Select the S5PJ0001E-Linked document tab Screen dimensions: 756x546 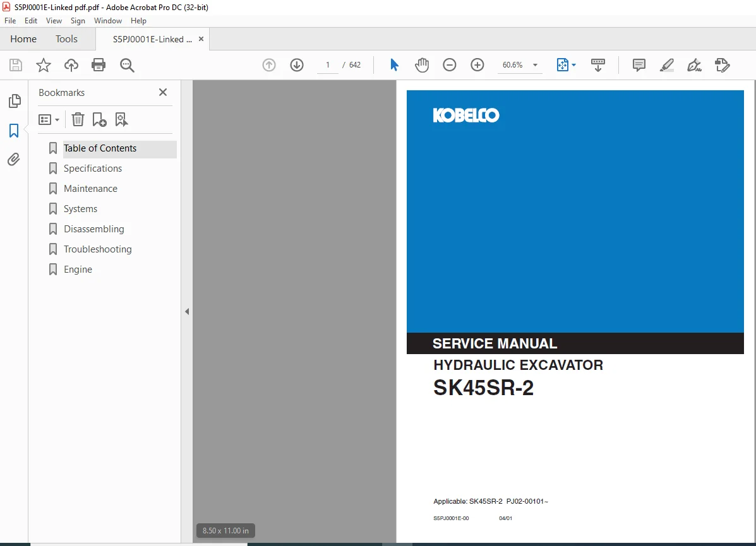tap(152, 39)
